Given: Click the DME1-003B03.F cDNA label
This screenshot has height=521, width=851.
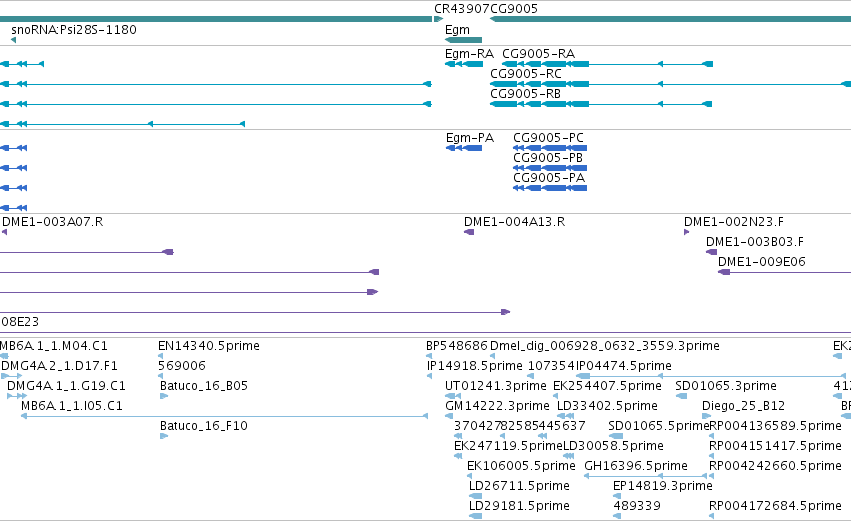Looking at the screenshot, I should 755,242.
